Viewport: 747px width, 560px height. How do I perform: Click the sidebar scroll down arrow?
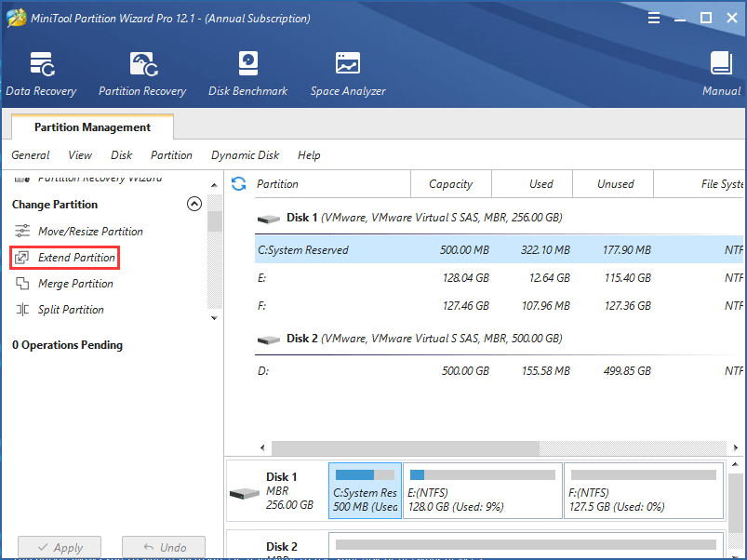point(214,317)
